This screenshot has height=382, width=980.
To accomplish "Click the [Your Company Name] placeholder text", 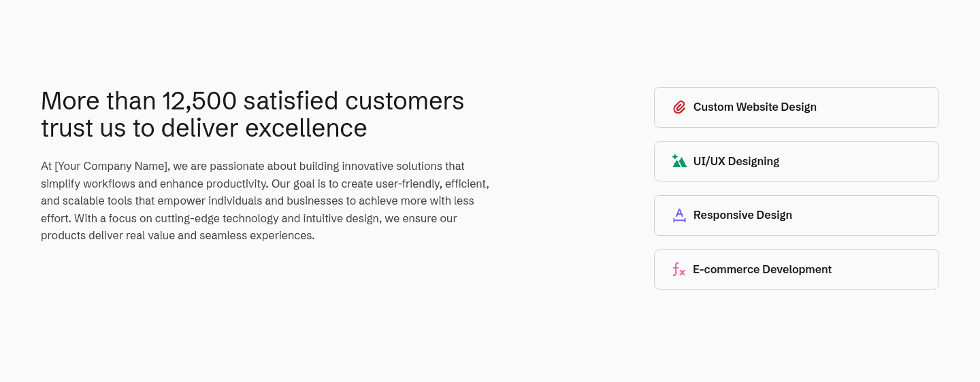I will (112, 167).
